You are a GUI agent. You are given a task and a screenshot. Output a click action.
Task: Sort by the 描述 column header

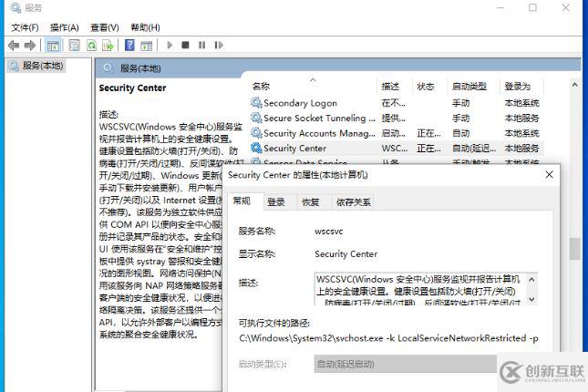pos(395,87)
